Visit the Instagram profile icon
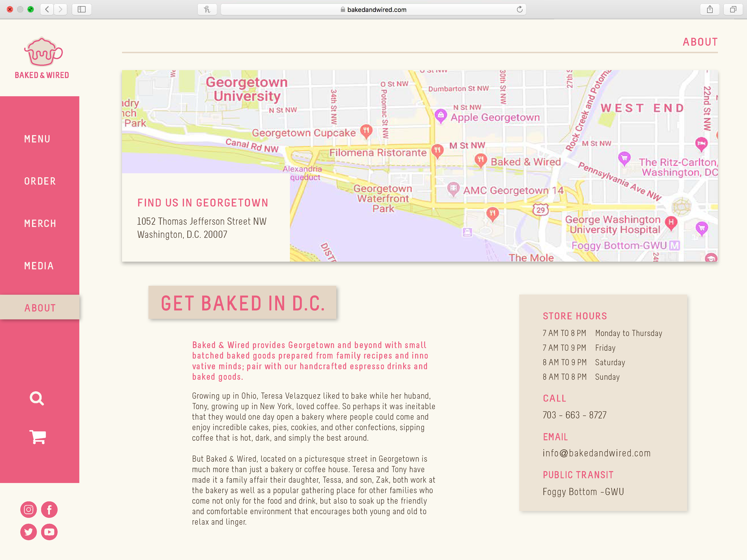 [28, 509]
